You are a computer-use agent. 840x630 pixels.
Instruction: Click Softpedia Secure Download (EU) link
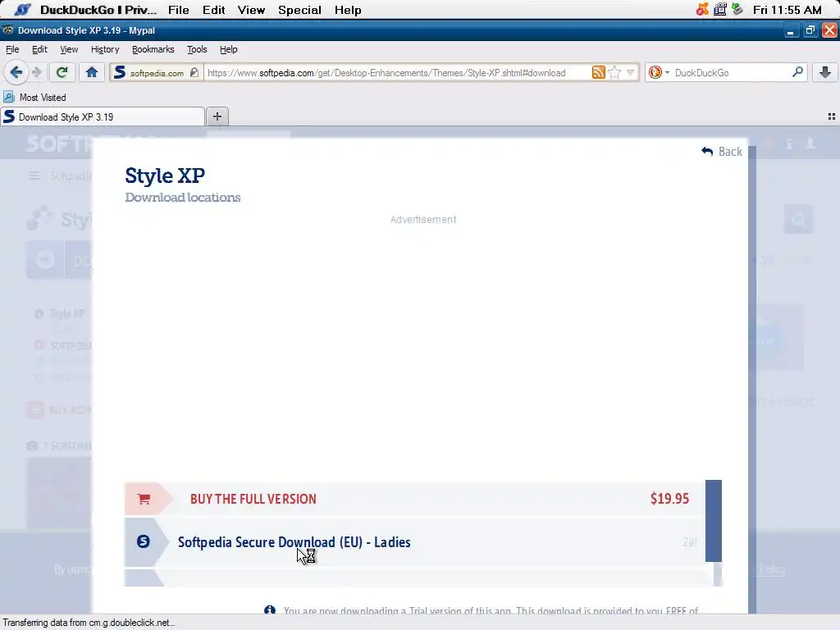[x=294, y=542]
